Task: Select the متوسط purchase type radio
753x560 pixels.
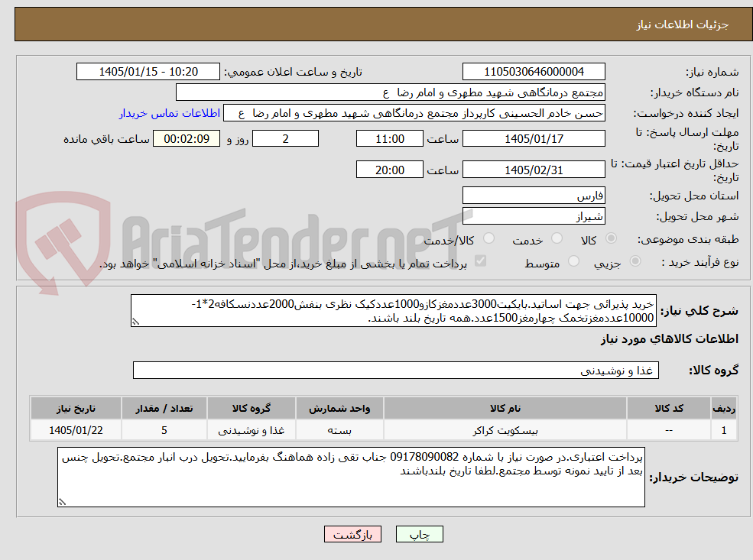Action: [x=573, y=261]
